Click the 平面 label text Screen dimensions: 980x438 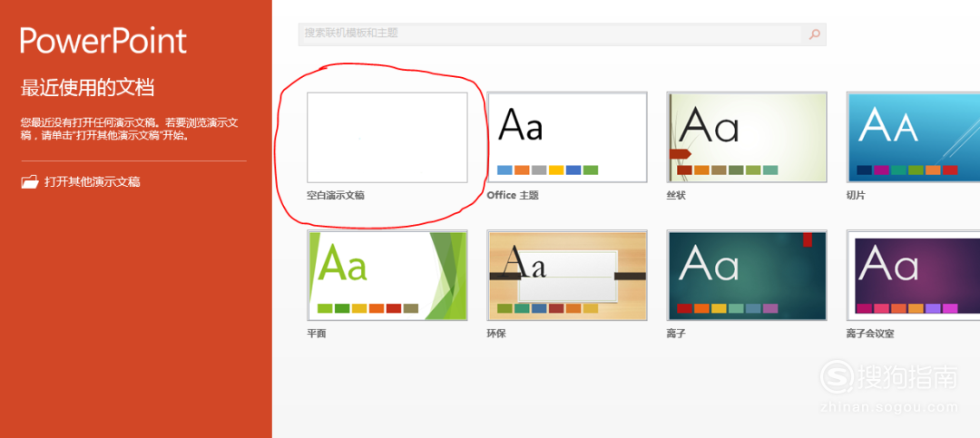(x=317, y=334)
